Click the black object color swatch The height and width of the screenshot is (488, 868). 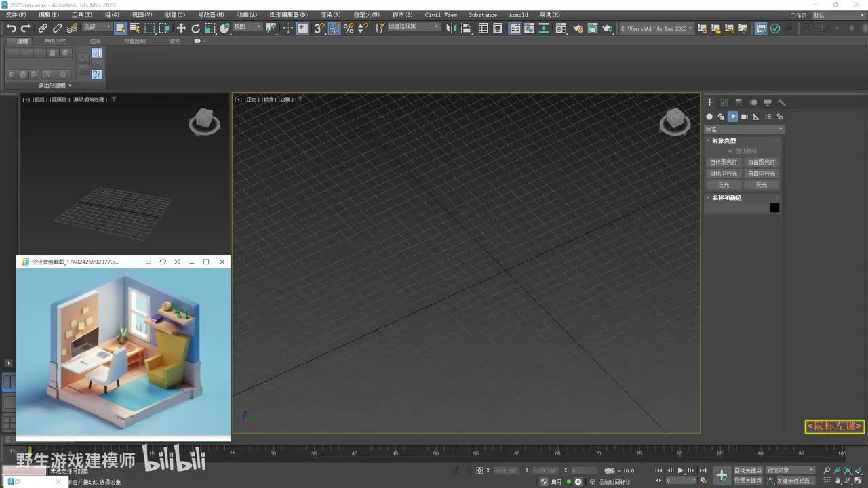tap(774, 208)
